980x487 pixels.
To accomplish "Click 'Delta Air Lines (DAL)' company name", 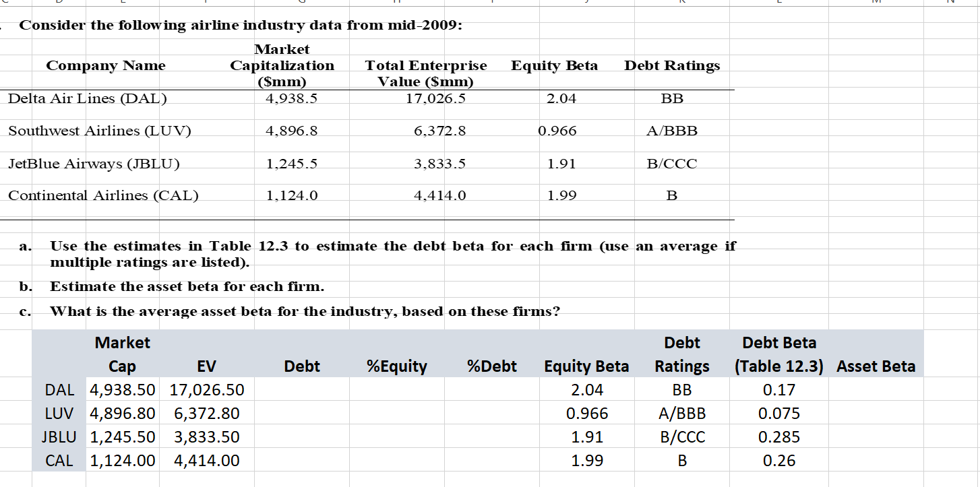I will click(x=88, y=98).
